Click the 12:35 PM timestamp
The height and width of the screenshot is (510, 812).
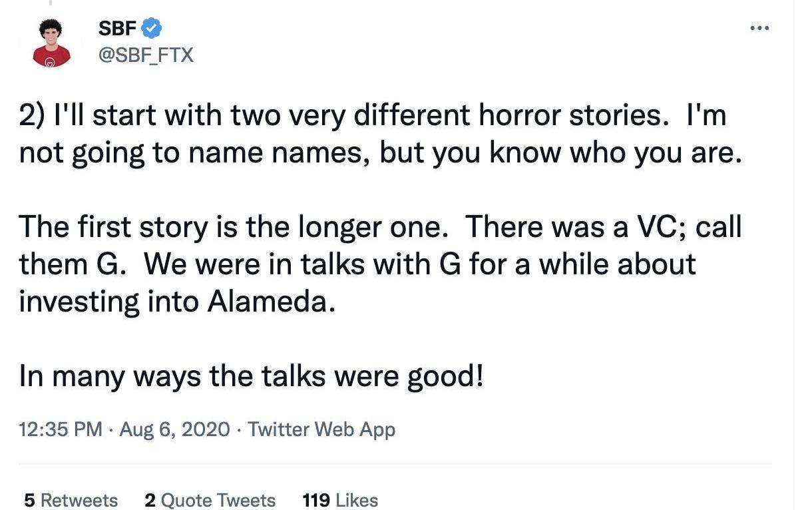click(x=61, y=429)
